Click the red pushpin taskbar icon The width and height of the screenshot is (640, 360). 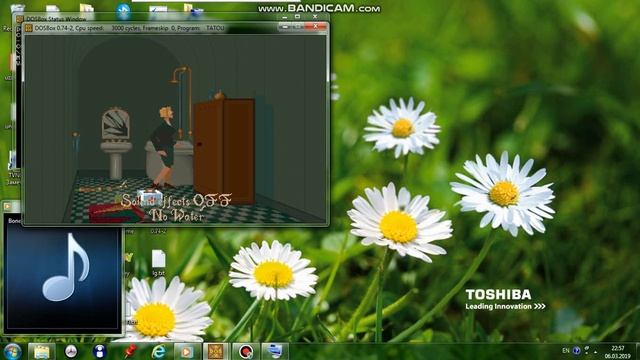tap(130, 351)
